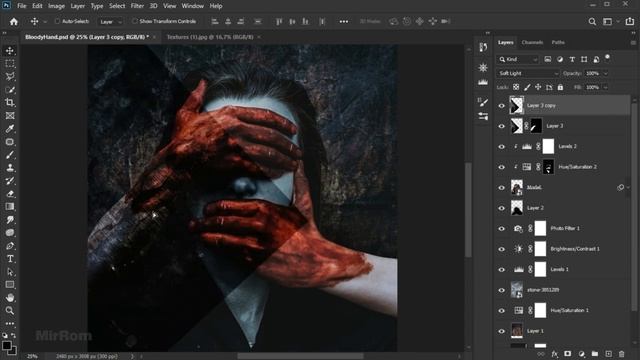640x360 pixels.
Task: Click the Home icon in options bar
Action: 14,22
